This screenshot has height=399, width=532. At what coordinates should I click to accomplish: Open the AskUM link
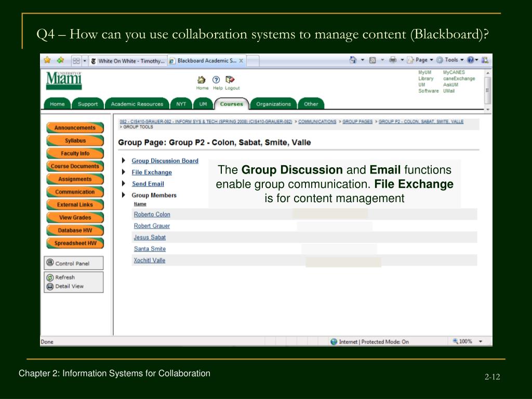click(x=450, y=85)
